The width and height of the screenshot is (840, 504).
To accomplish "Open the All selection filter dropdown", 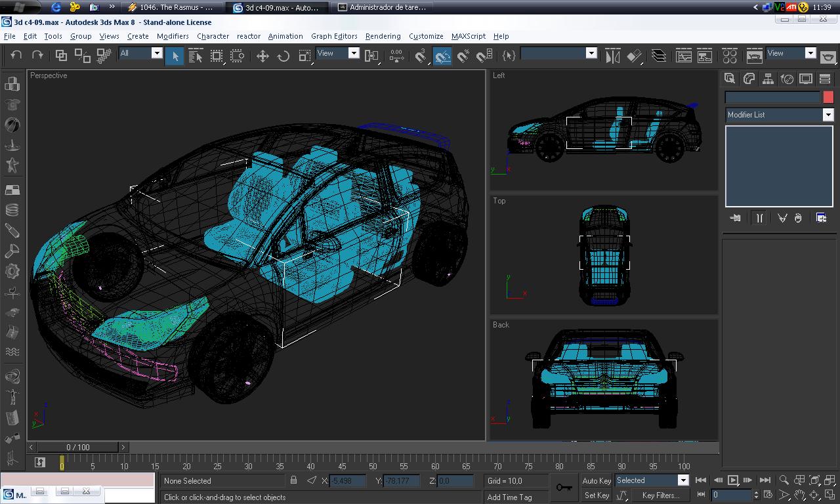I will point(156,54).
